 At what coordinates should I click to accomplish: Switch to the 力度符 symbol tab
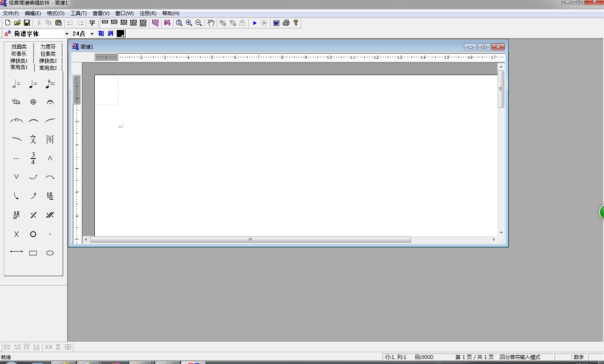point(48,47)
